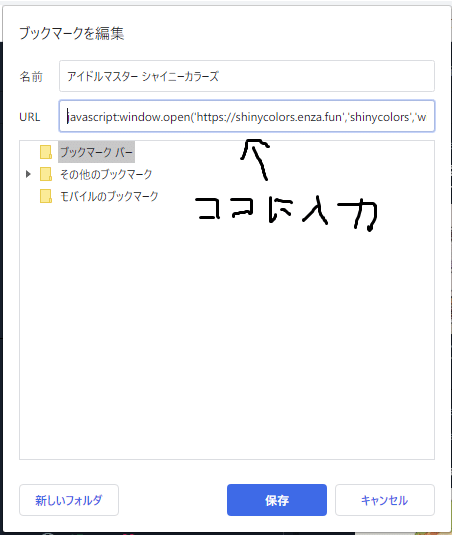Click the URL input field
The height and width of the screenshot is (535, 456).
[246, 116]
